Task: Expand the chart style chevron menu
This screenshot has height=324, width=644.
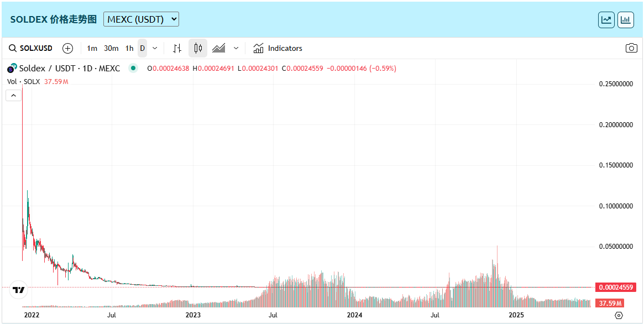Action: tap(236, 48)
